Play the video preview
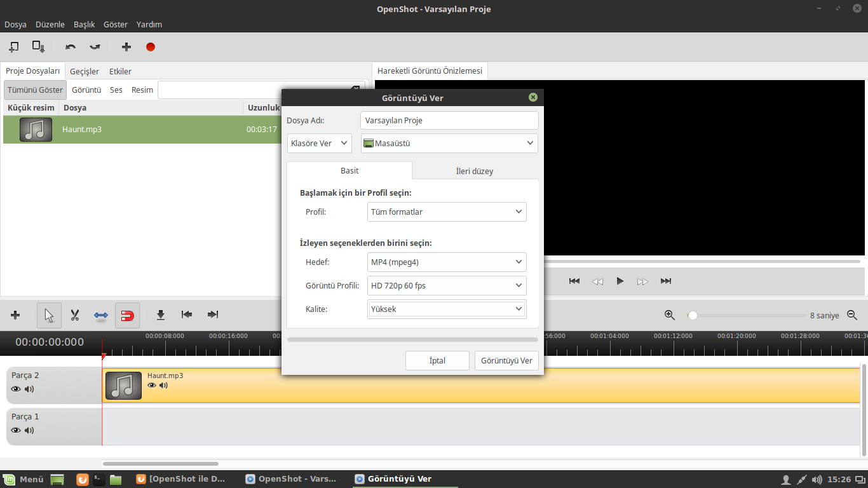This screenshot has width=868, height=488. point(620,281)
